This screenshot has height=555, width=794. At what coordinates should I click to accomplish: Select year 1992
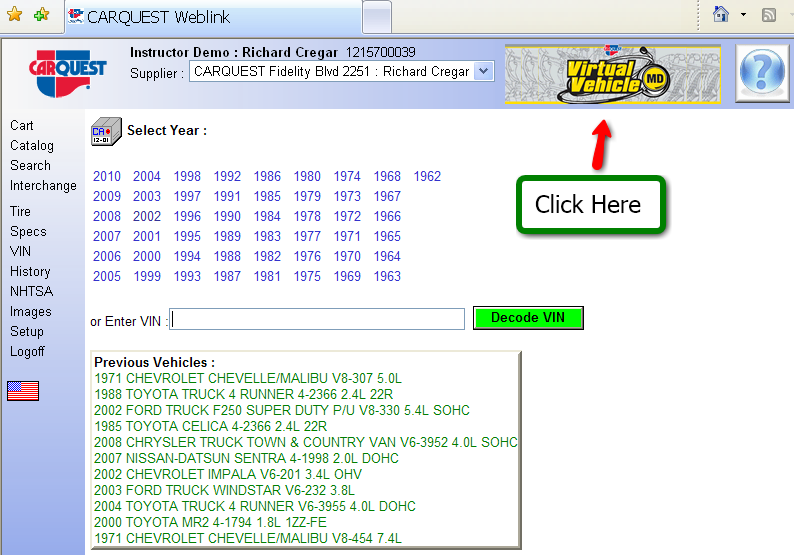pos(227,176)
